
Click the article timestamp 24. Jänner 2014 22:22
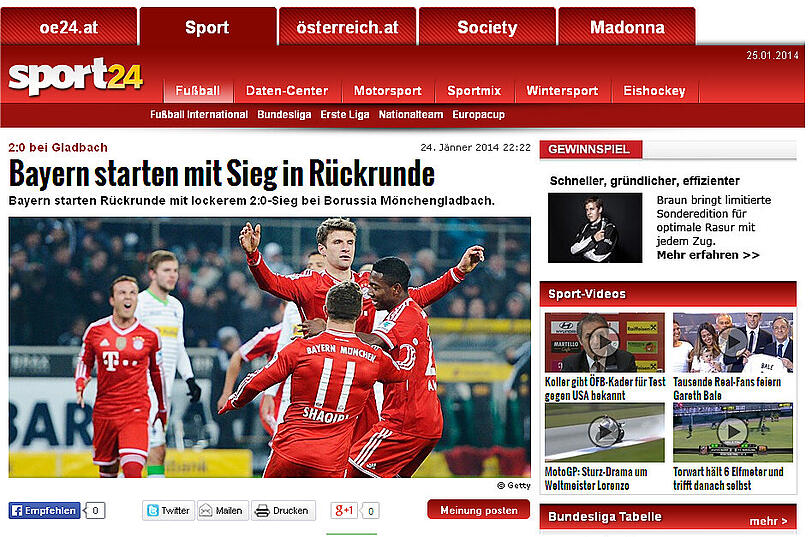coord(475,148)
